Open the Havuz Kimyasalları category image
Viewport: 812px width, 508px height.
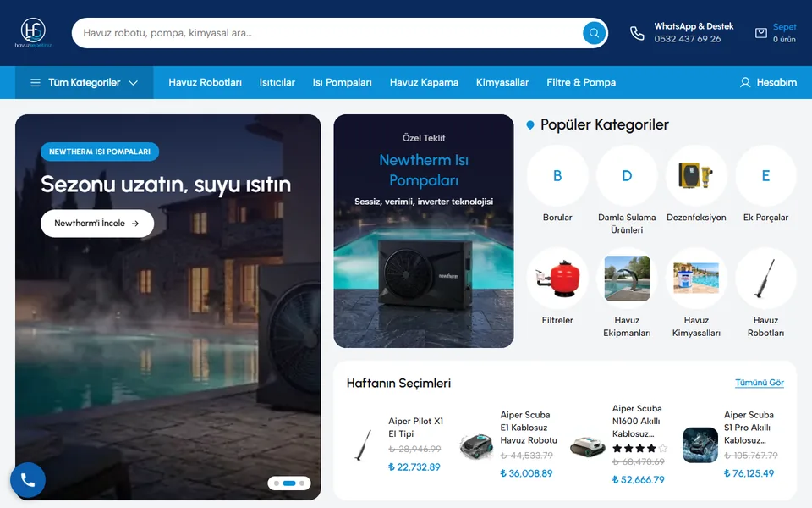point(696,279)
